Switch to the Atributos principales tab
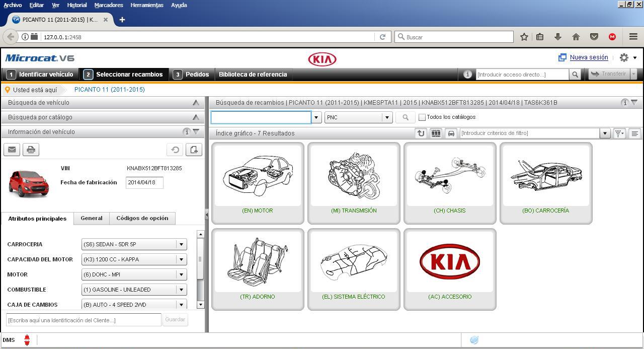The width and height of the screenshot is (644, 349). point(37,219)
